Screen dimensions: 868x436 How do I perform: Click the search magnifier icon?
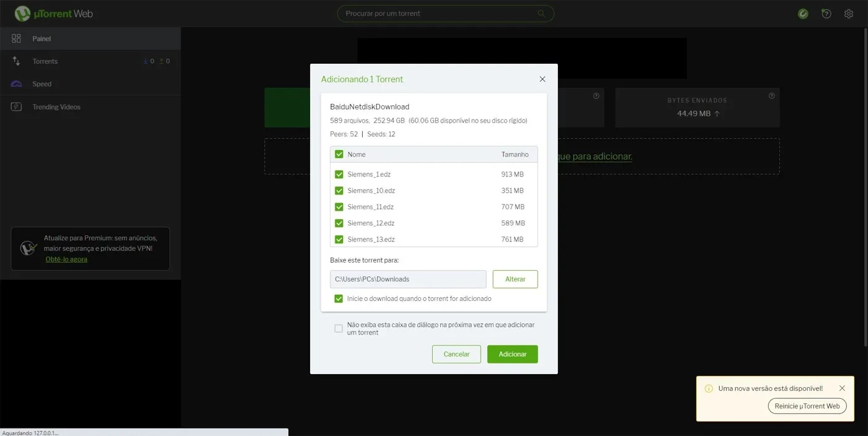coord(541,14)
